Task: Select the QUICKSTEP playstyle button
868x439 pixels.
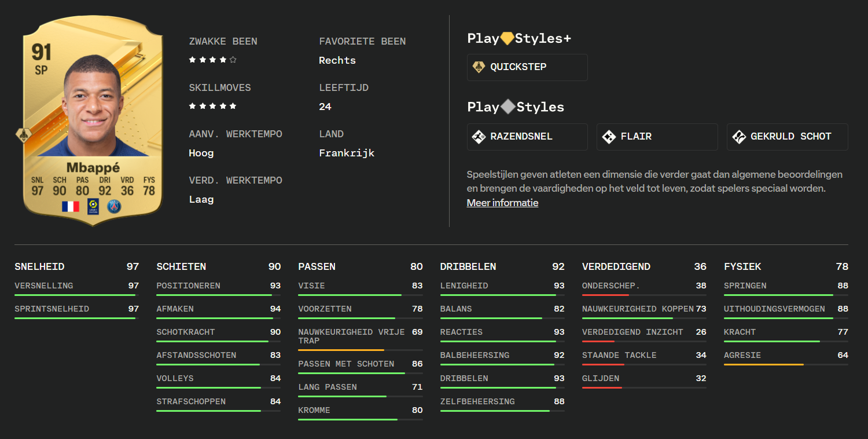Action: (527, 67)
